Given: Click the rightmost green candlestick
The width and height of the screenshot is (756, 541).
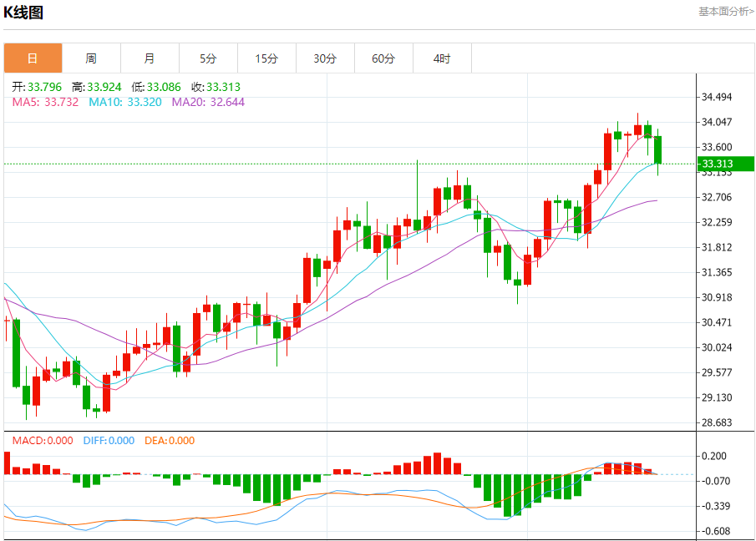Looking at the screenshot, I should coord(658,150).
